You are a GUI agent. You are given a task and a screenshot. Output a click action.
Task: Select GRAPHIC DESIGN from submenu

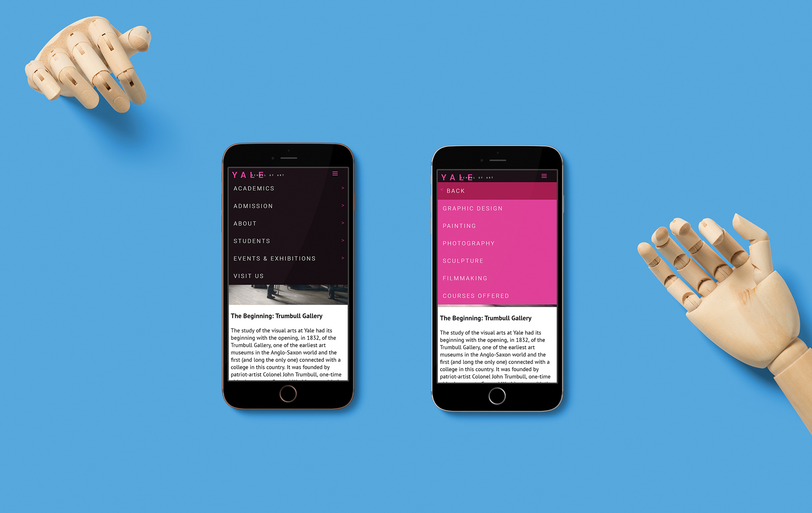[473, 209]
